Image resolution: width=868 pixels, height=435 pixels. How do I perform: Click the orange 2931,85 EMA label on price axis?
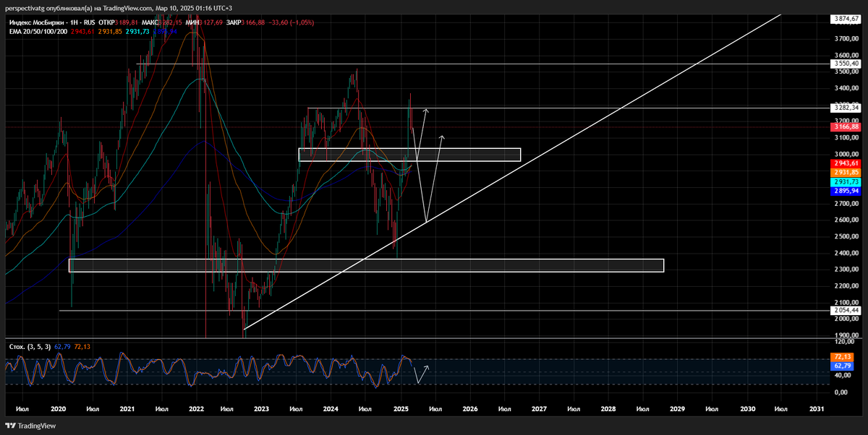tap(845, 173)
